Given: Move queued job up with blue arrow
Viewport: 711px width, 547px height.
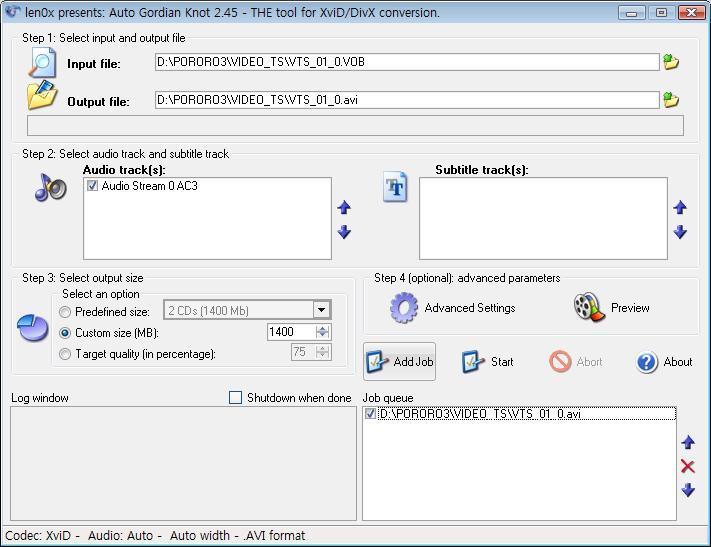Looking at the screenshot, I should coord(688,442).
